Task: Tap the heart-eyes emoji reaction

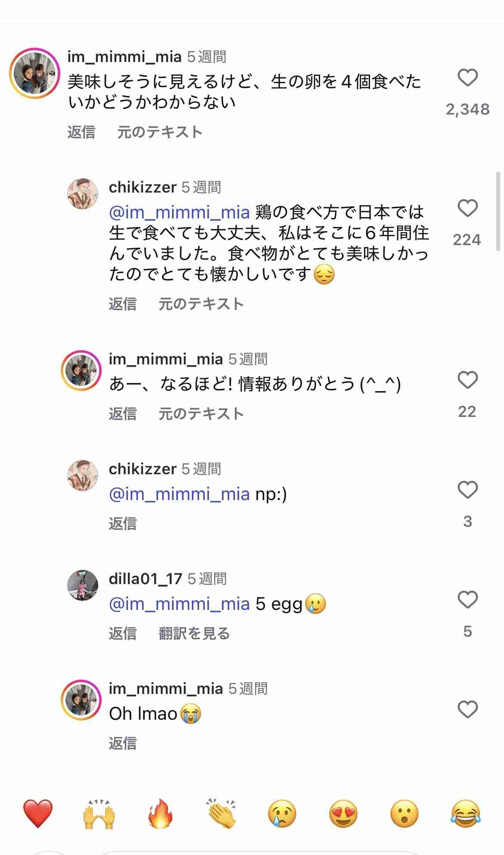Action: click(x=343, y=813)
